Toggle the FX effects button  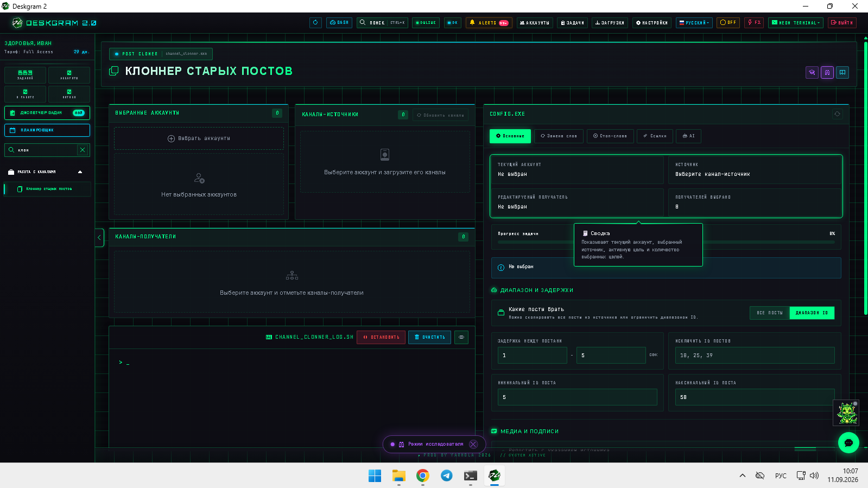(x=754, y=23)
